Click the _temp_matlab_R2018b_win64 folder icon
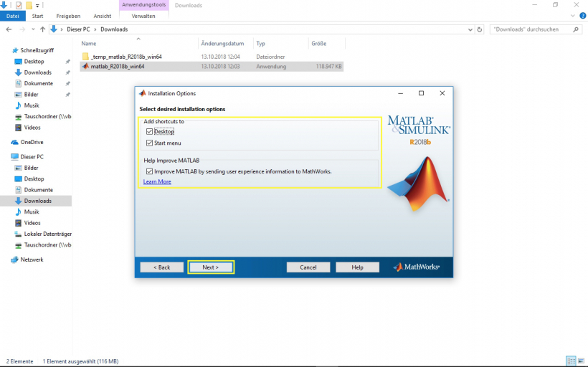588x367 pixels. point(85,56)
